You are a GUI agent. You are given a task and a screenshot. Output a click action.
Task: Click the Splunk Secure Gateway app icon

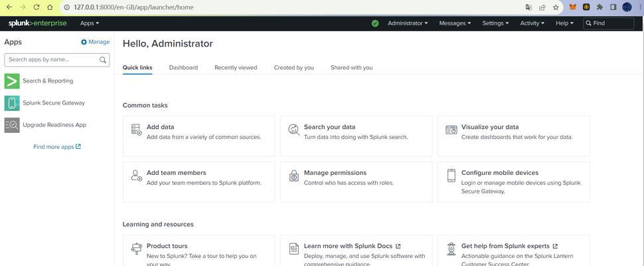click(12, 103)
